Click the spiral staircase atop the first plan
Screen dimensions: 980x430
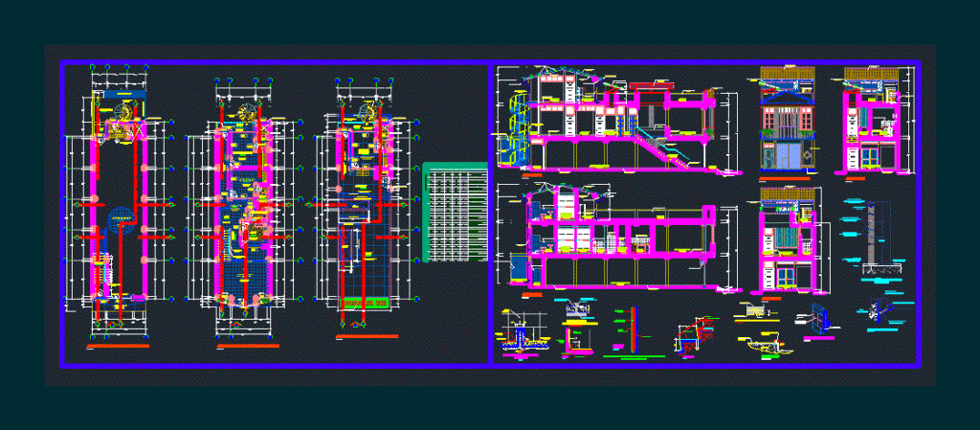click(123, 110)
